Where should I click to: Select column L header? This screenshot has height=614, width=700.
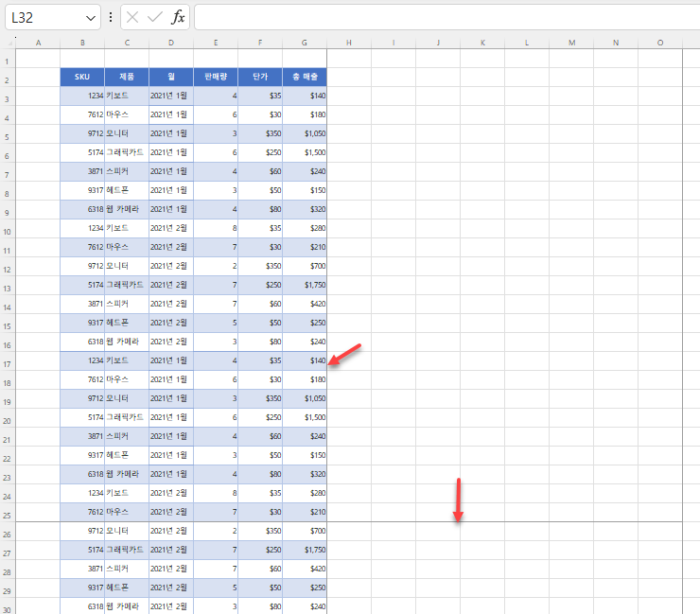pyautogui.click(x=527, y=43)
